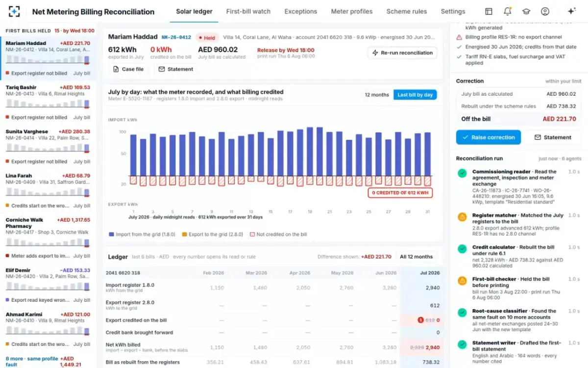Click red warning triangle beside Billing profile RES-1R
The height and width of the screenshot is (368, 588).
coord(459,37)
